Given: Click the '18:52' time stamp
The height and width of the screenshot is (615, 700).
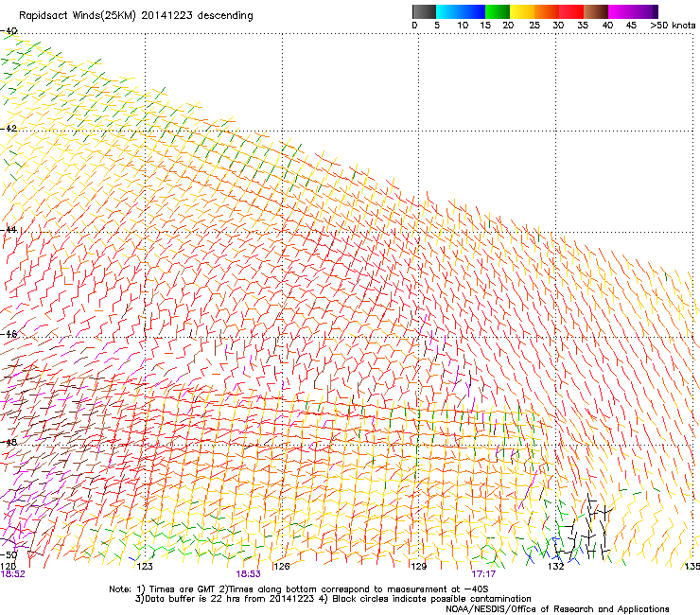Looking at the screenshot, I should (x=13, y=574).
